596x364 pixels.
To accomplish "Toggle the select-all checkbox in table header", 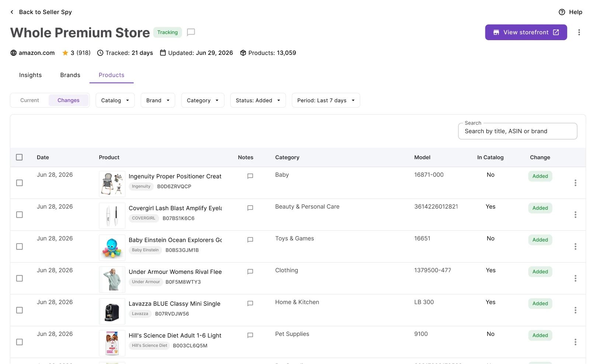I will 20,157.
